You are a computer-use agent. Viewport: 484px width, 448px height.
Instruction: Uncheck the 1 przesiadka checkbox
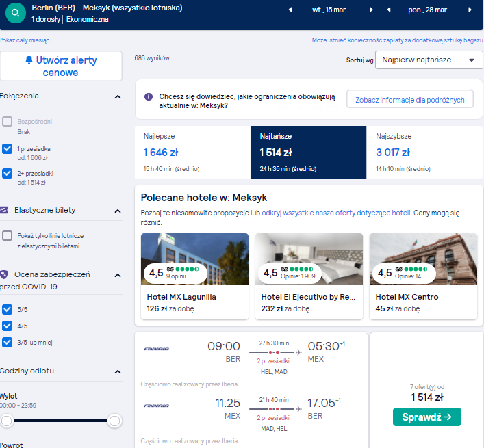pyautogui.click(x=7, y=149)
